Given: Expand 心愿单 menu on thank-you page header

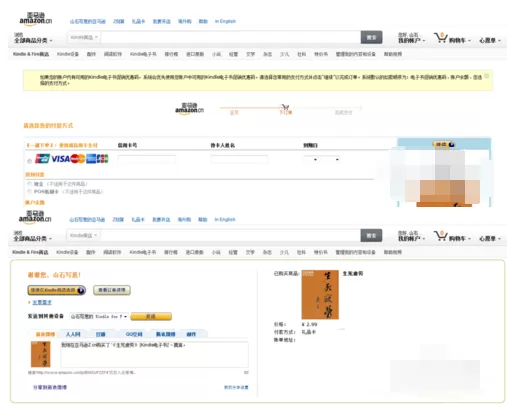Looking at the screenshot, I should click(490, 239).
